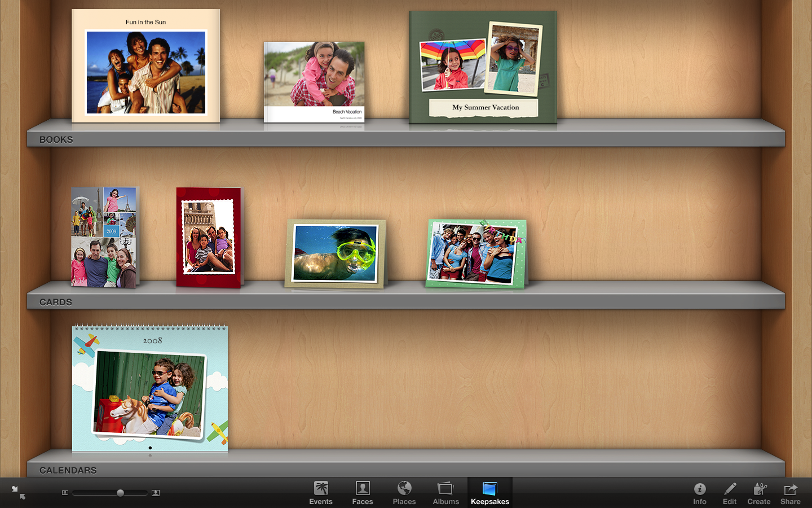Open the Create menu
This screenshot has width=812, height=508.
[x=759, y=493]
